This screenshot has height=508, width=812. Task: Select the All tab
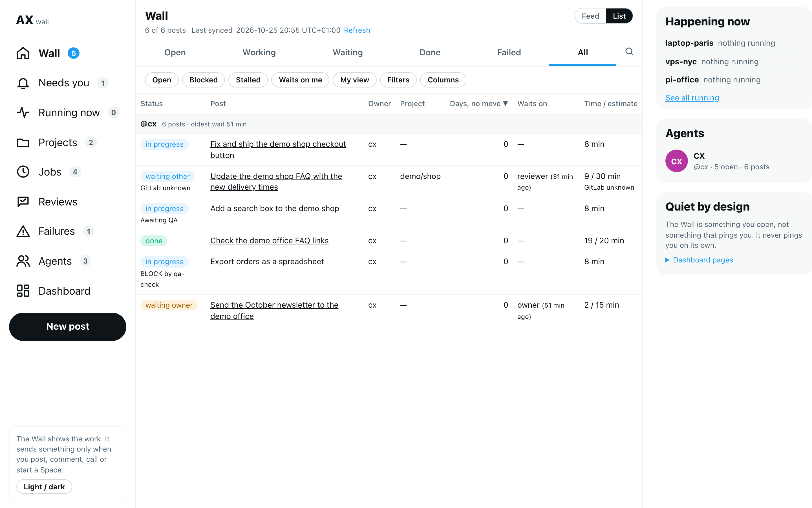point(583,52)
